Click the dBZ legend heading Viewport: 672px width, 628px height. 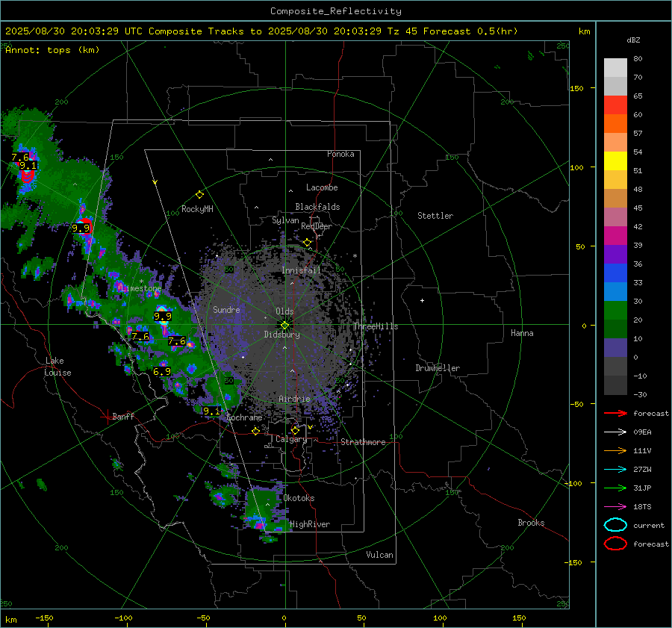tap(633, 40)
